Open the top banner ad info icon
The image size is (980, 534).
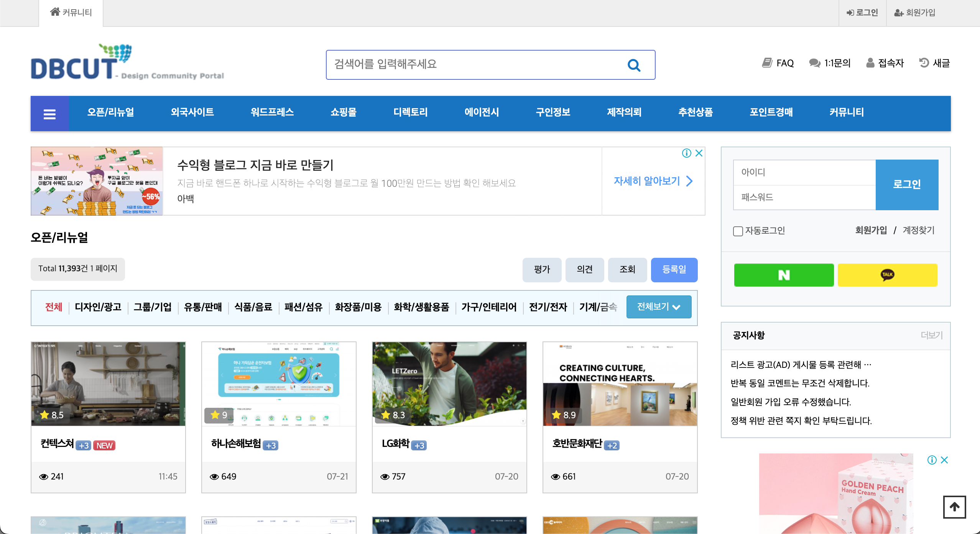[x=686, y=153]
